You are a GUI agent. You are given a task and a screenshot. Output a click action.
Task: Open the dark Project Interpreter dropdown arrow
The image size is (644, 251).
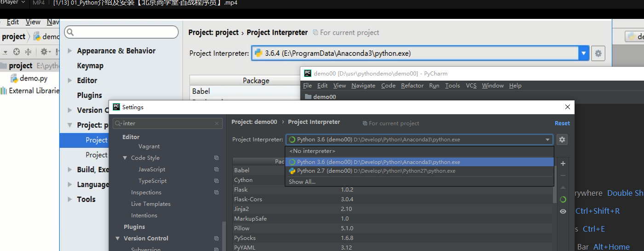click(x=548, y=140)
